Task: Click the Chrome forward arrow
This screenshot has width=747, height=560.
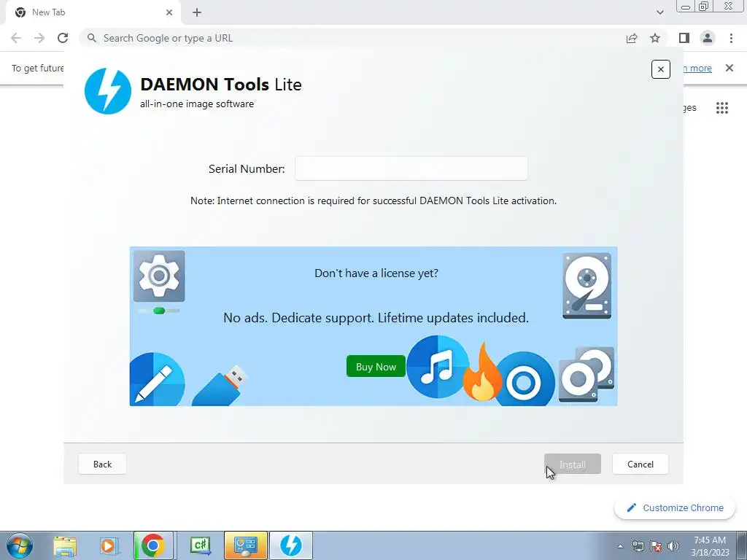Action: 39,38
